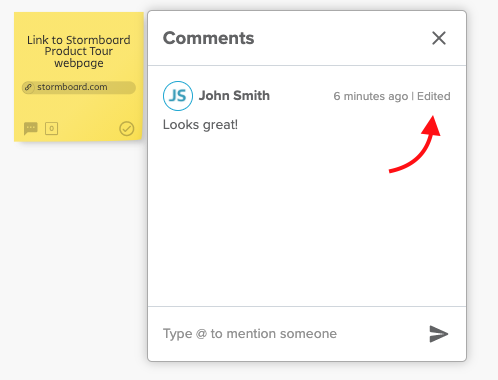Click the '6 minutes ago' timestamp
The width and height of the screenshot is (498, 380).
coord(371,96)
